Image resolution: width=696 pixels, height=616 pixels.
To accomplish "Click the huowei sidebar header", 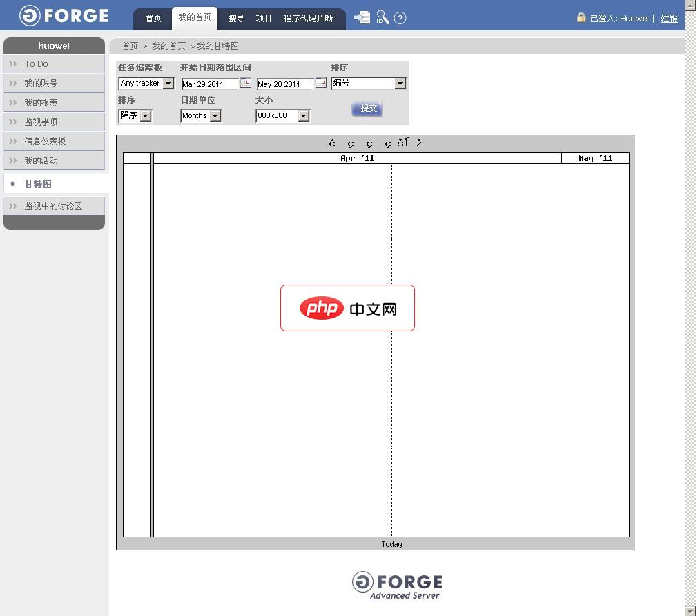I will pos(54,46).
